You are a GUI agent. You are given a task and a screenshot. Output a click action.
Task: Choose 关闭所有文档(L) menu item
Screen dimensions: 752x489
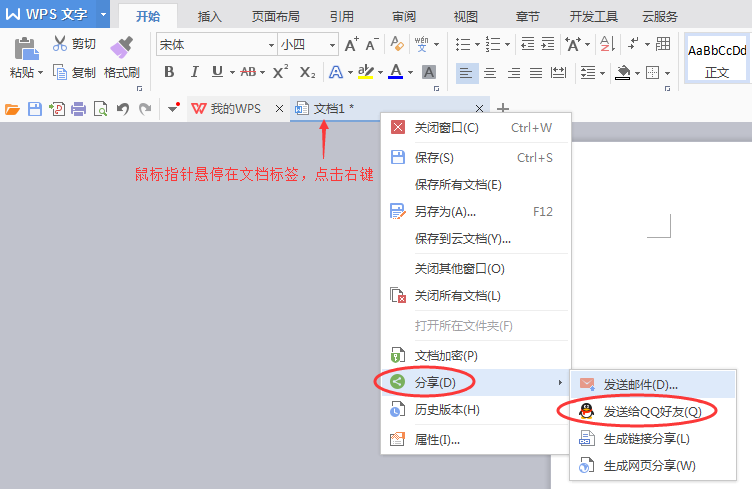point(474,296)
